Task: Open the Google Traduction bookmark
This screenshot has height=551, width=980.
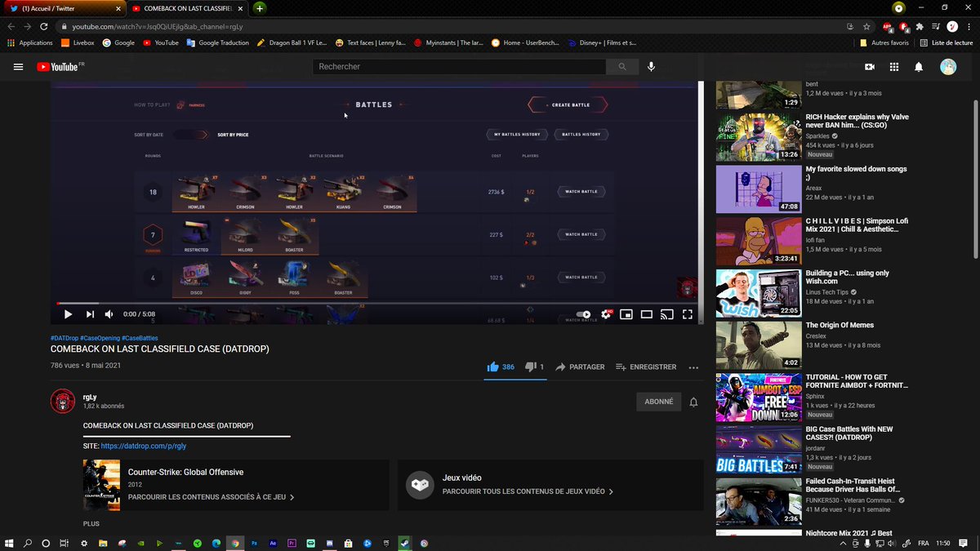Action: (x=217, y=42)
